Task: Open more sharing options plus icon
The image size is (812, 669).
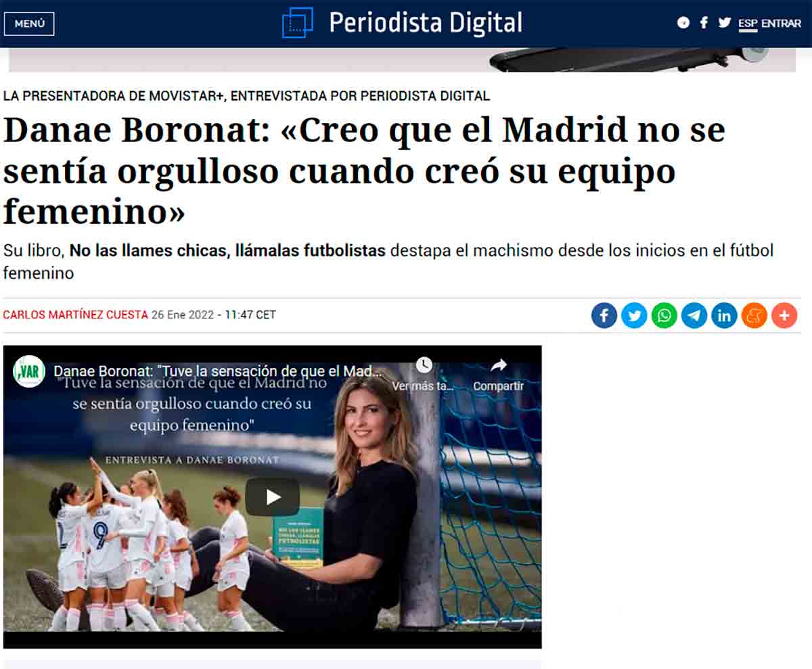Action: [784, 316]
